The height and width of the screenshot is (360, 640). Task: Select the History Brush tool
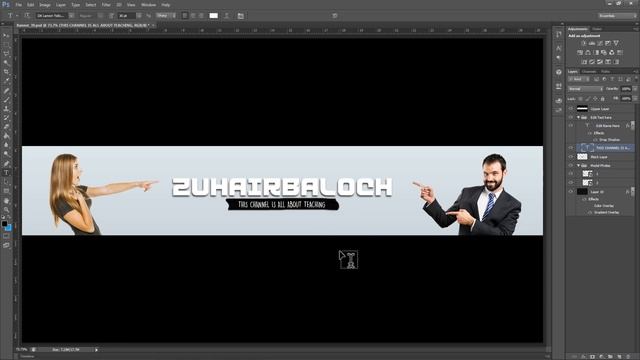[x=6, y=118]
